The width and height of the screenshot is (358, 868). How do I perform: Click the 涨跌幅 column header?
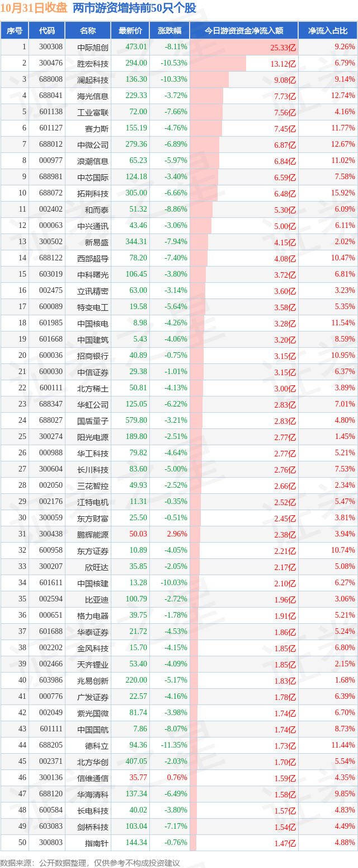tap(170, 31)
